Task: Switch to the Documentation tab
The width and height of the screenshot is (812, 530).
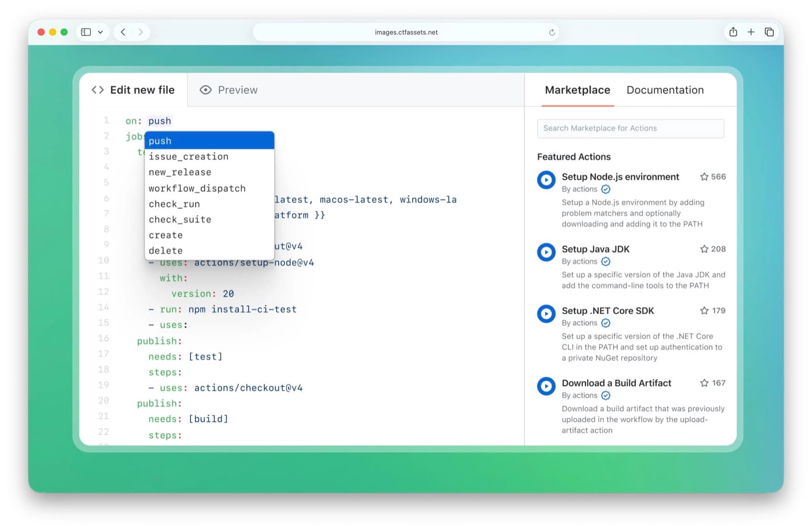Action: pyautogui.click(x=665, y=90)
